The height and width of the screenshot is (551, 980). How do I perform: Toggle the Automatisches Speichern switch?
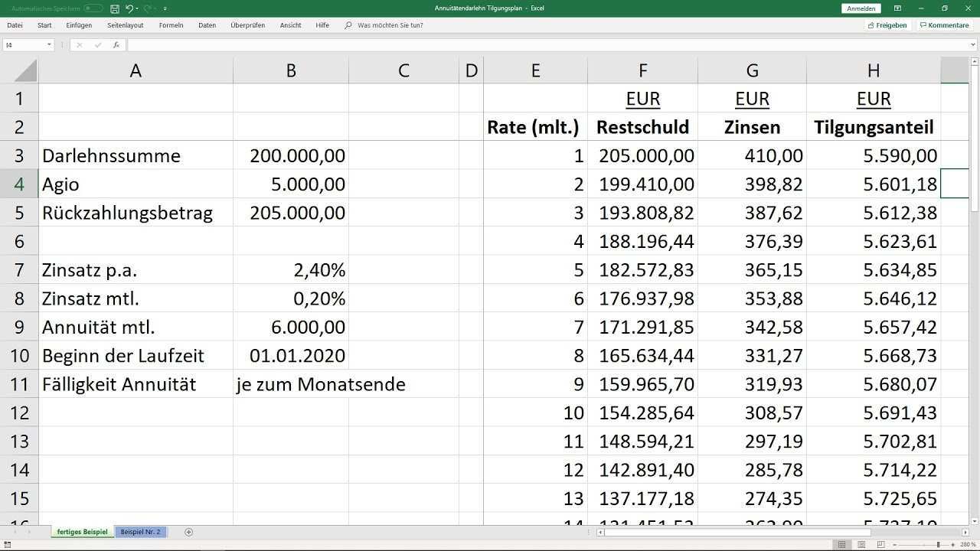[93, 8]
